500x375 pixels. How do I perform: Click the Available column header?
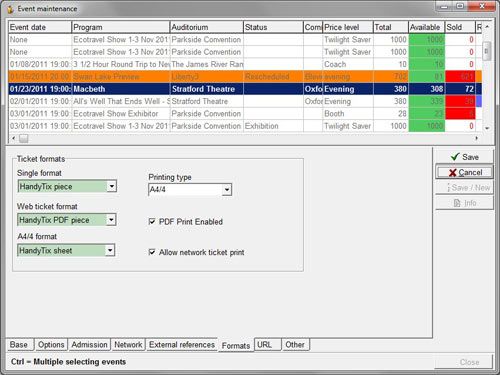pyautogui.click(x=427, y=27)
